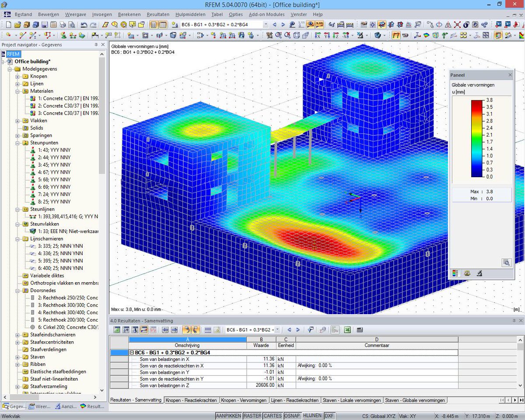The width and height of the screenshot is (525, 420).
Task: Toggle HLIJNEN guidelines in status bar
Action: click(x=312, y=416)
